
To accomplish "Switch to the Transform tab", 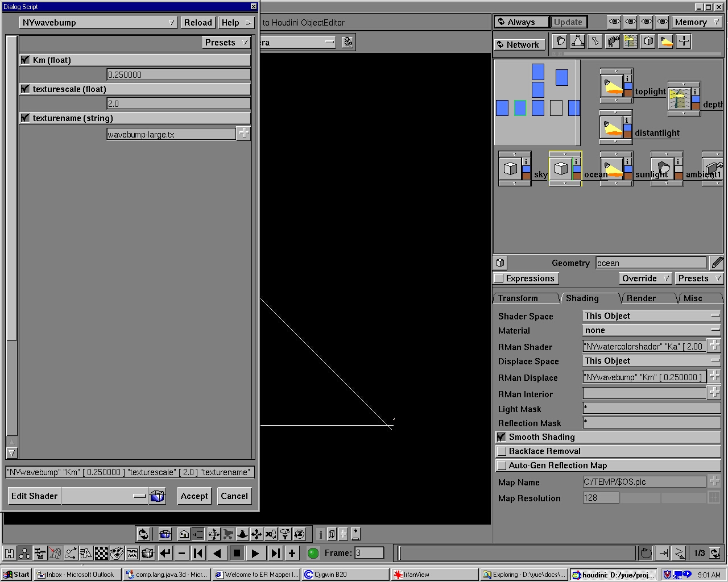I will point(519,298).
